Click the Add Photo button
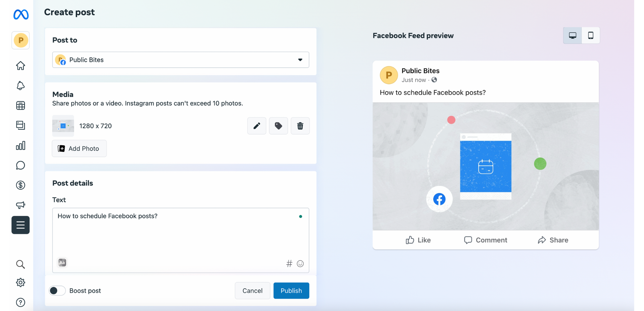The width and height of the screenshot is (644, 311). [79, 148]
